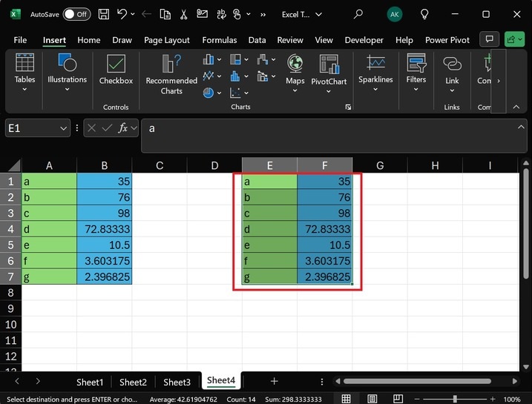Image resolution: width=532 pixels, height=404 pixels.
Task: Click the Maps globe icon
Action: coord(295,64)
